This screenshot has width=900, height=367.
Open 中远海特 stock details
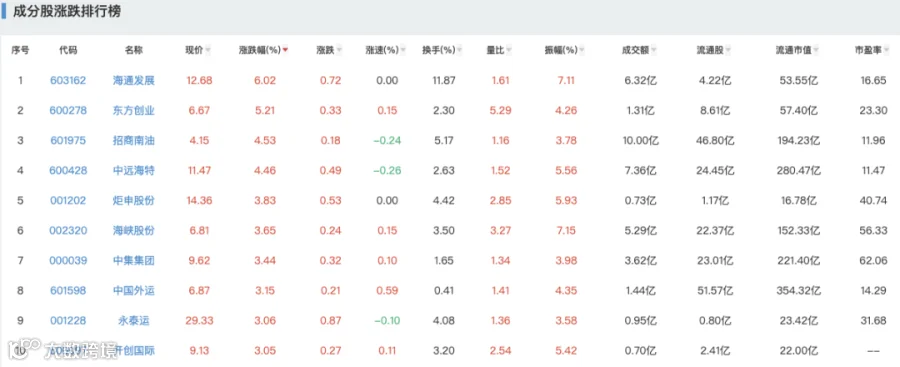click(134, 170)
